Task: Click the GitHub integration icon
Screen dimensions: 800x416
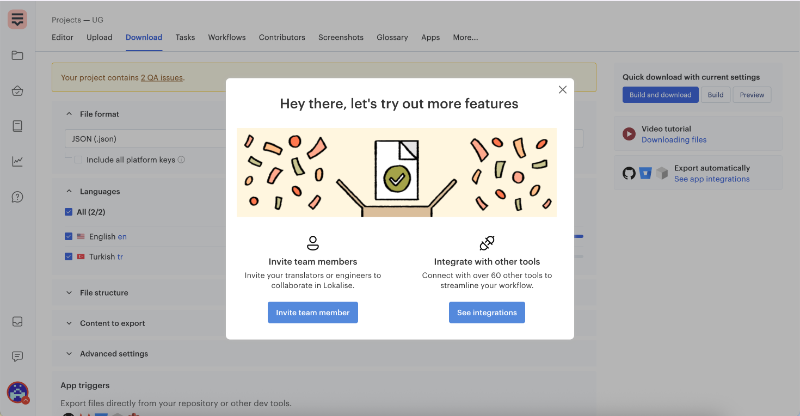Action: [x=629, y=174]
